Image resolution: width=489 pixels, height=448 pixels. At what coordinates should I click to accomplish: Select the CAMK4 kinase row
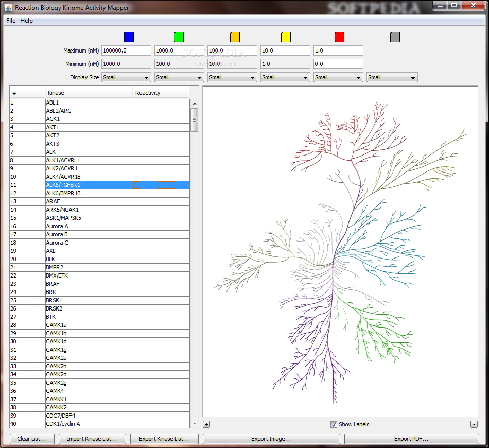[x=99, y=391]
